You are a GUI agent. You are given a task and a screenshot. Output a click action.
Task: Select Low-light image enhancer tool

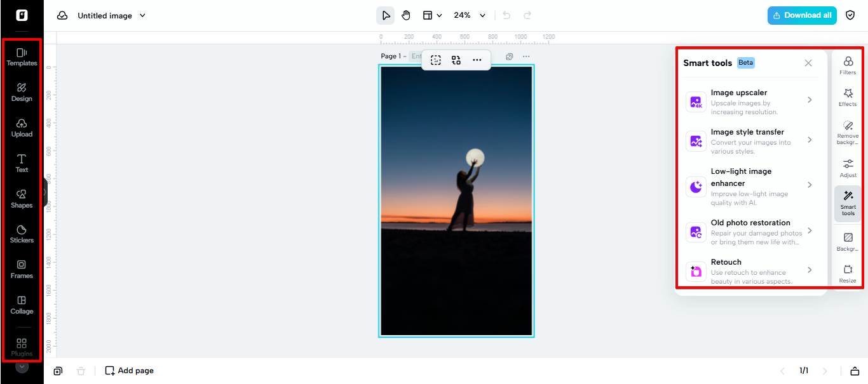coord(750,187)
